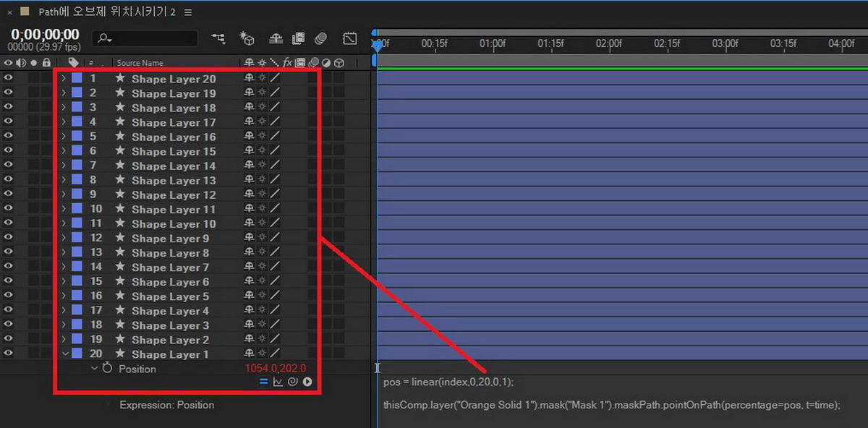This screenshot has height=428, width=868.
Task: Click the Shy layers hide icon in toolbar
Action: [276, 38]
